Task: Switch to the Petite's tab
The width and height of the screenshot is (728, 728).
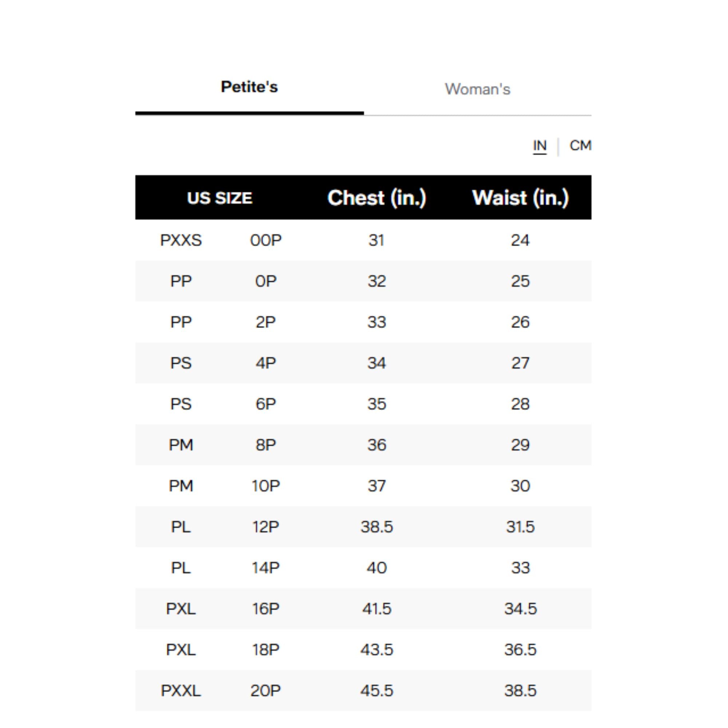Action: (x=249, y=87)
